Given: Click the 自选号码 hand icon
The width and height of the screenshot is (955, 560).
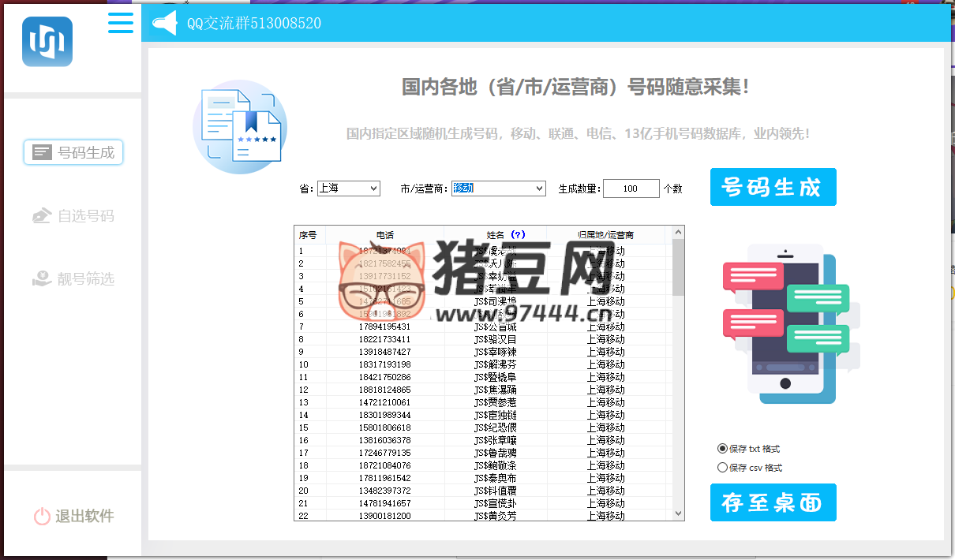Looking at the screenshot, I should [x=42, y=216].
